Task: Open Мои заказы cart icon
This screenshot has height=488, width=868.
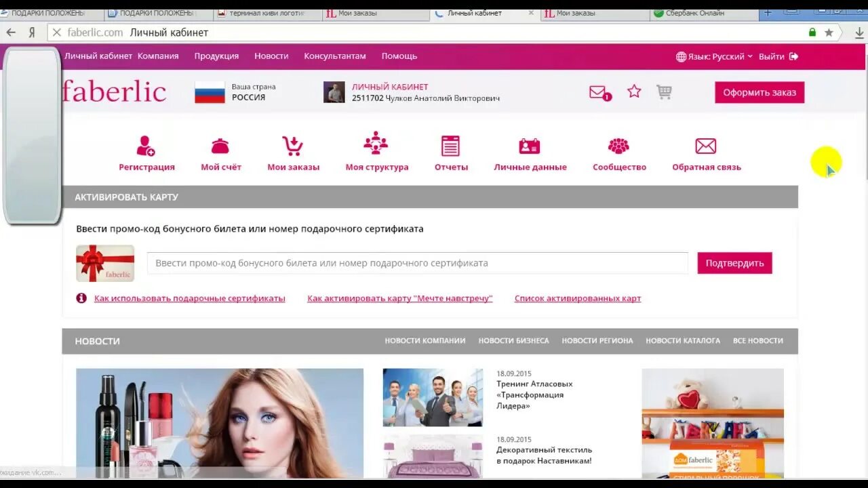Action: point(293,146)
